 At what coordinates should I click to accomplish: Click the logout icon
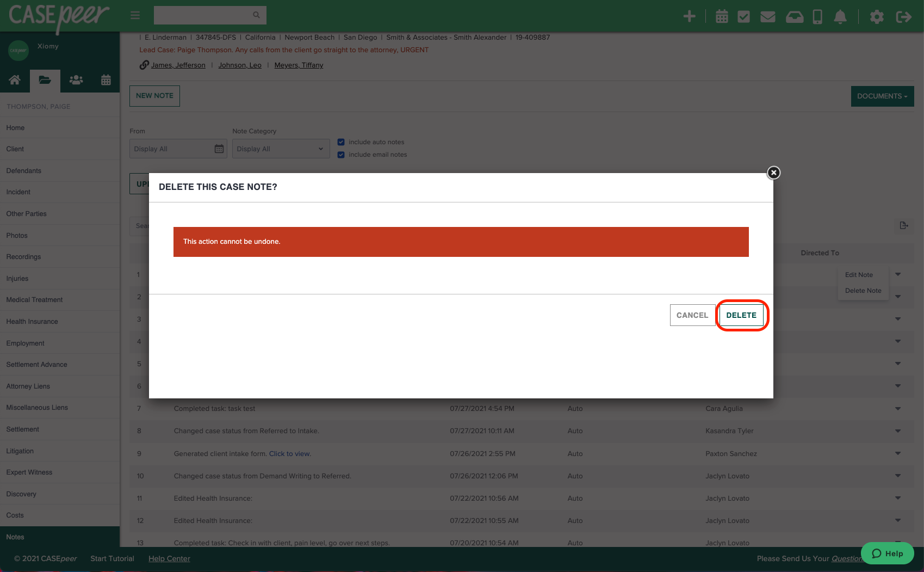point(904,16)
